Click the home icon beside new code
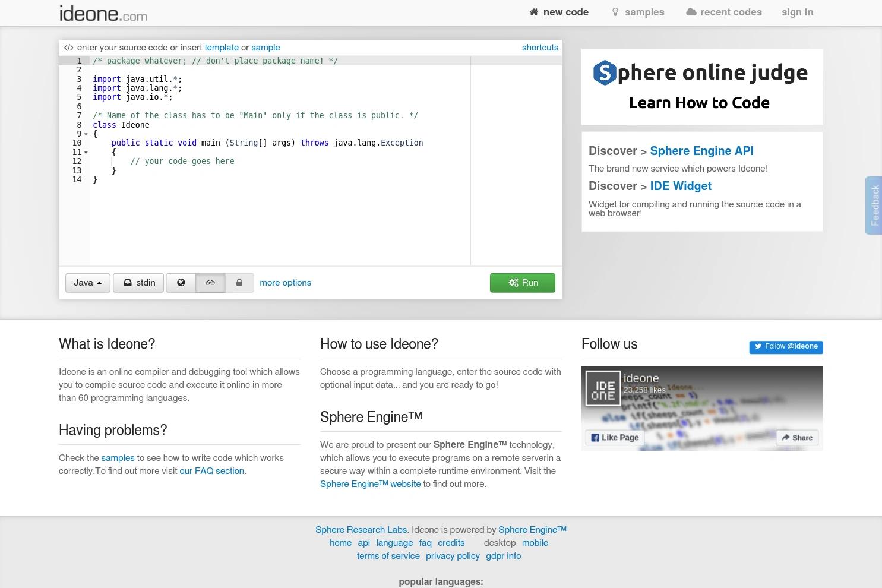Image resolution: width=882 pixels, height=588 pixels. pos(534,12)
